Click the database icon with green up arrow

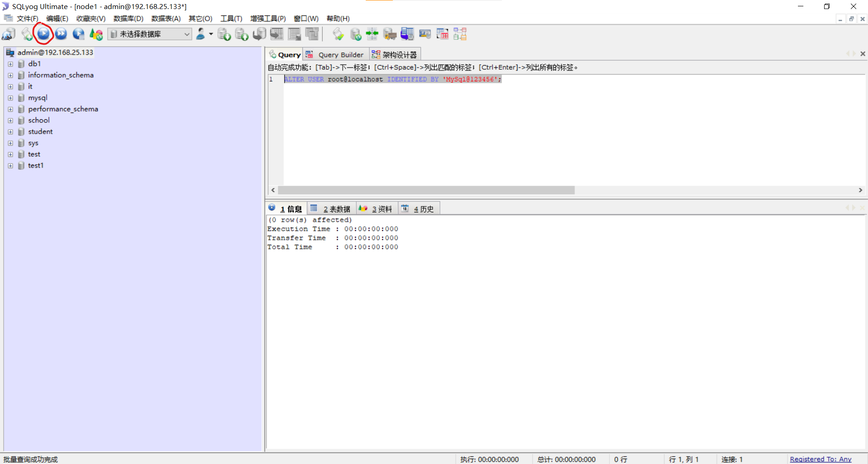point(242,34)
